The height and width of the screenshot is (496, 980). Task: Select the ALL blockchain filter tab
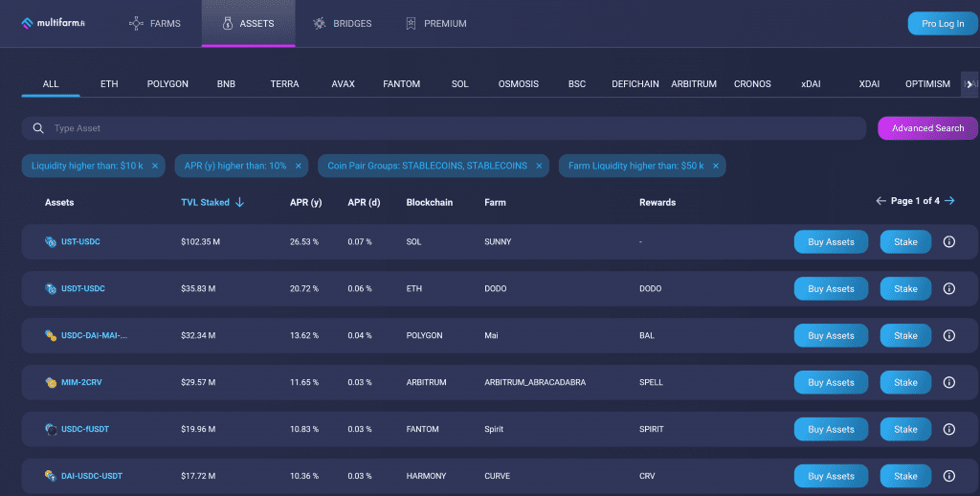tap(51, 84)
